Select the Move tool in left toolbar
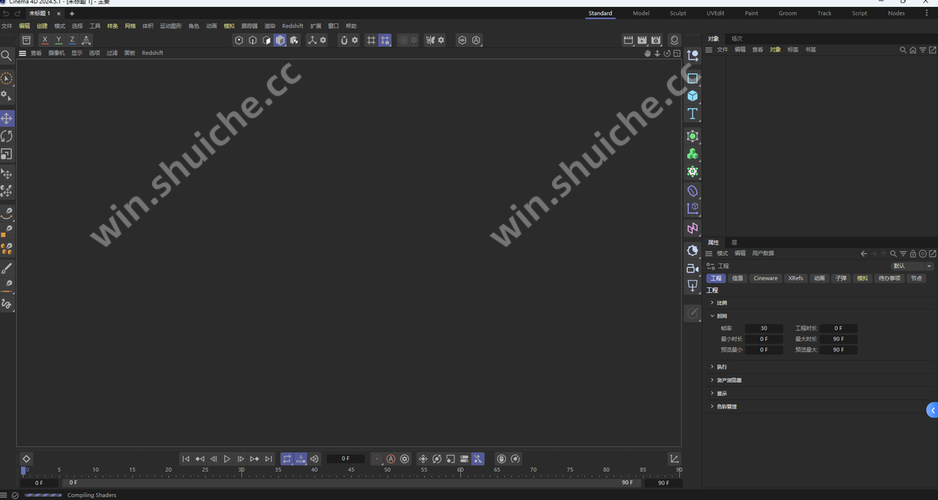938x500 pixels. [x=7, y=118]
